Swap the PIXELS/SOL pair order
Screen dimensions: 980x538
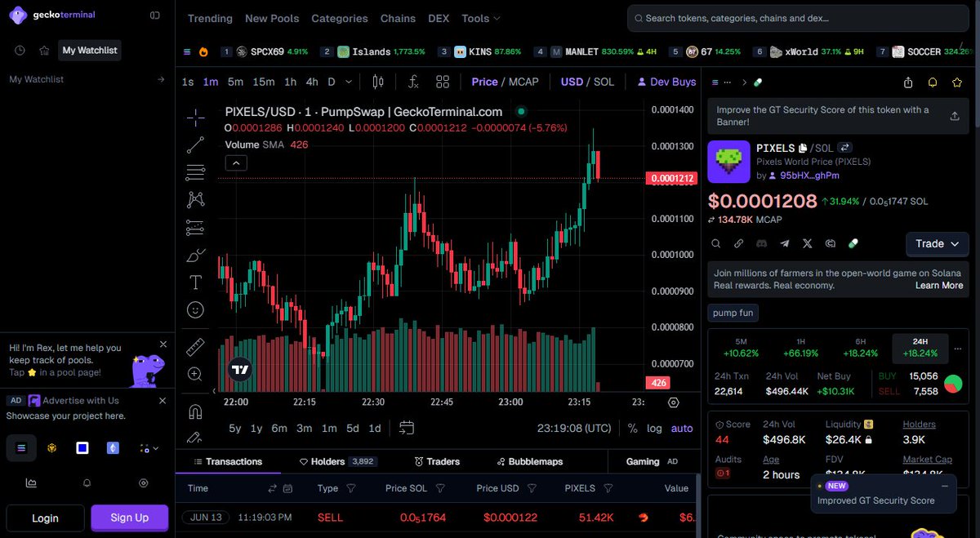pos(845,148)
